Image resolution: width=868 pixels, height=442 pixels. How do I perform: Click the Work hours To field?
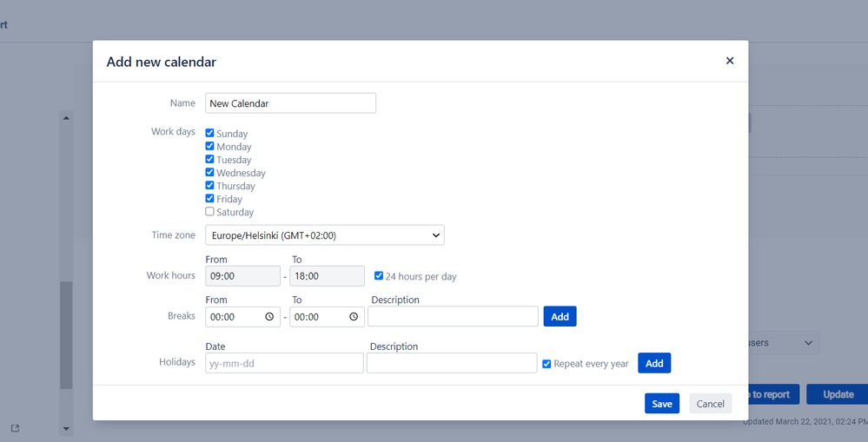[328, 276]
